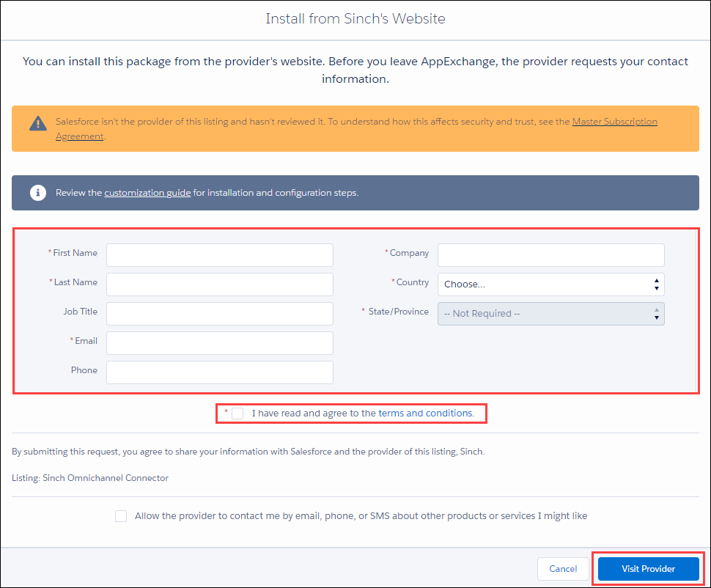This screenshot has height=588, width=711.
Task: Cancel the installation request
Action: tap(562, 568)
